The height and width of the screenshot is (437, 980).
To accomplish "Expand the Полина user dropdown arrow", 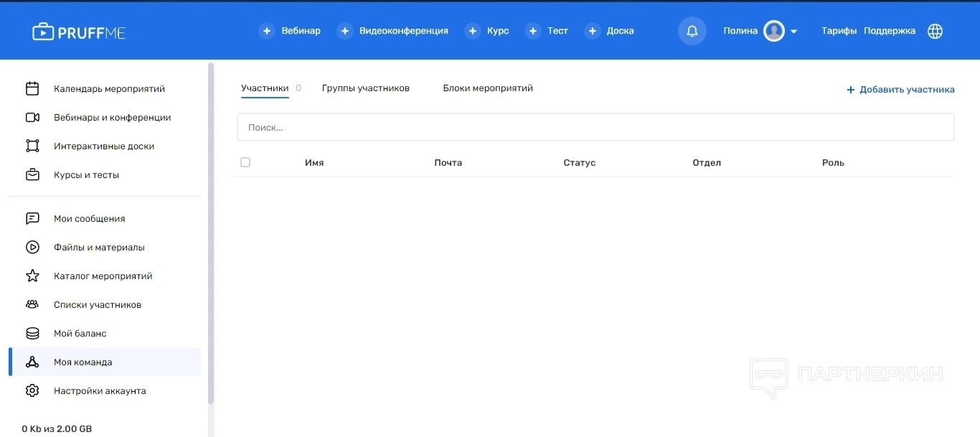I will pos(793,32).
